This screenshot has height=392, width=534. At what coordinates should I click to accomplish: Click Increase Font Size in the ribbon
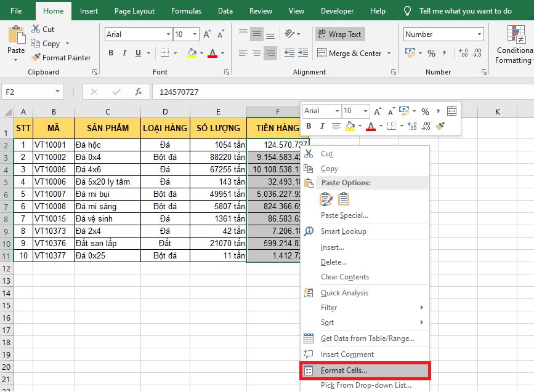click(207, 34)
